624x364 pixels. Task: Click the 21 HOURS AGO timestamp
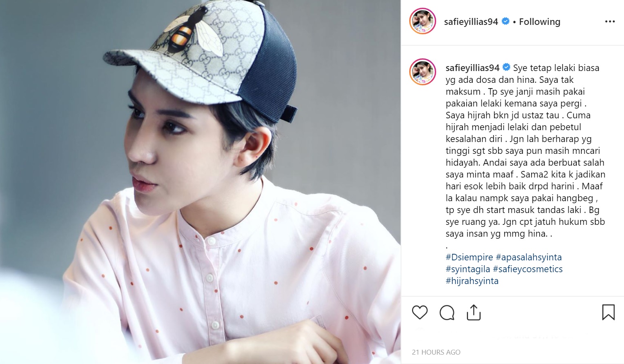pos(436,352)
